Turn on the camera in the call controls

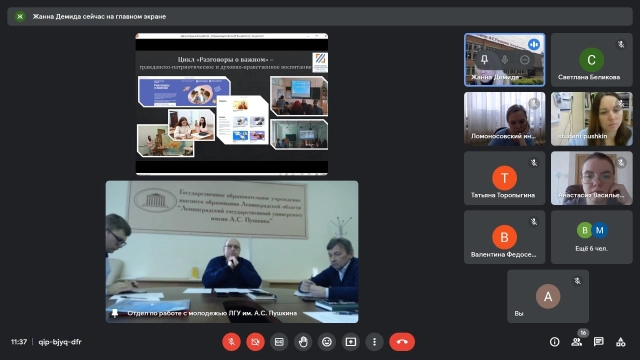click(255, 342)
